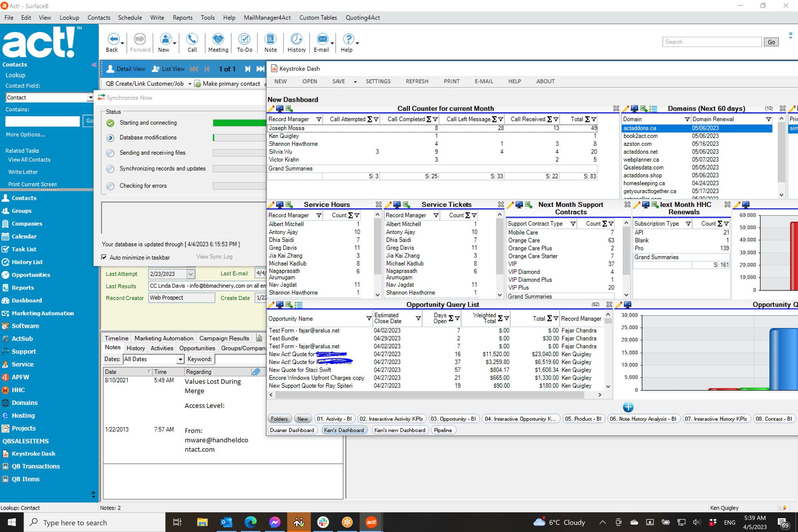Viewport: 798px width, 532px height.
Task: Click More Options link in lookup
Action: coord(25,134)
